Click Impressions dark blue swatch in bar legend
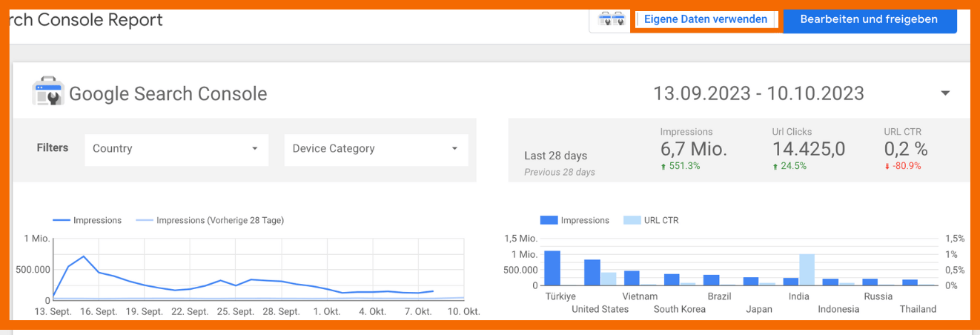Viewport: 980px width, 335px height. 549,220
